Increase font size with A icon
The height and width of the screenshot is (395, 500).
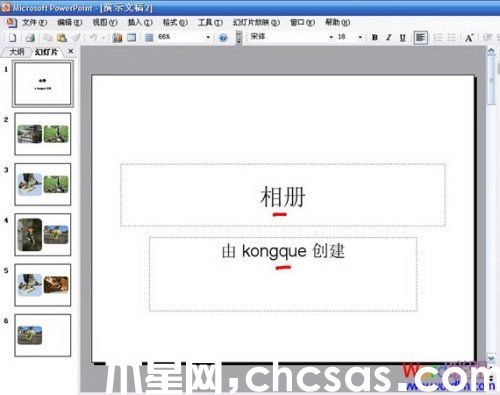(469, 38)
